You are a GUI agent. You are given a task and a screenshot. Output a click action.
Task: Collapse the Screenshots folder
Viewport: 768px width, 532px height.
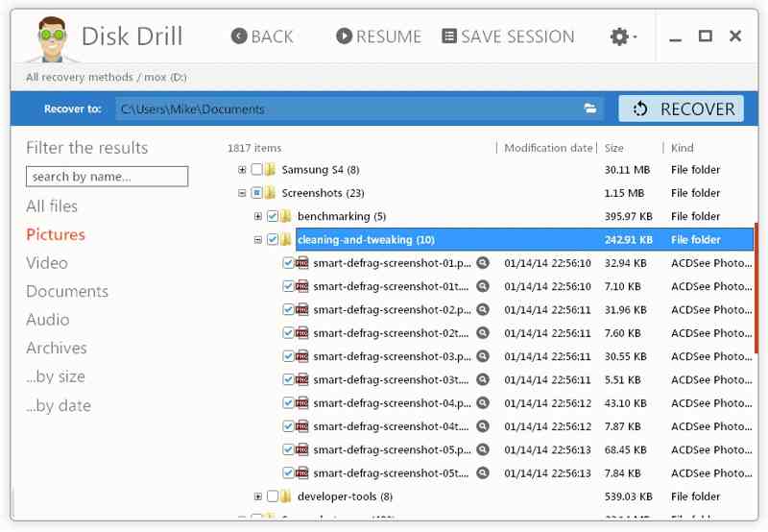[242, 193]
